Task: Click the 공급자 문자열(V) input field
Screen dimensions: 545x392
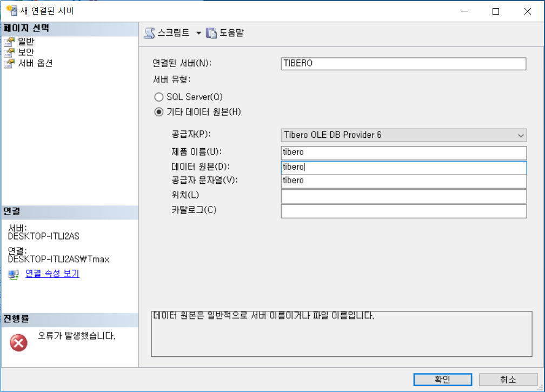Action: (x=403, y=181)
